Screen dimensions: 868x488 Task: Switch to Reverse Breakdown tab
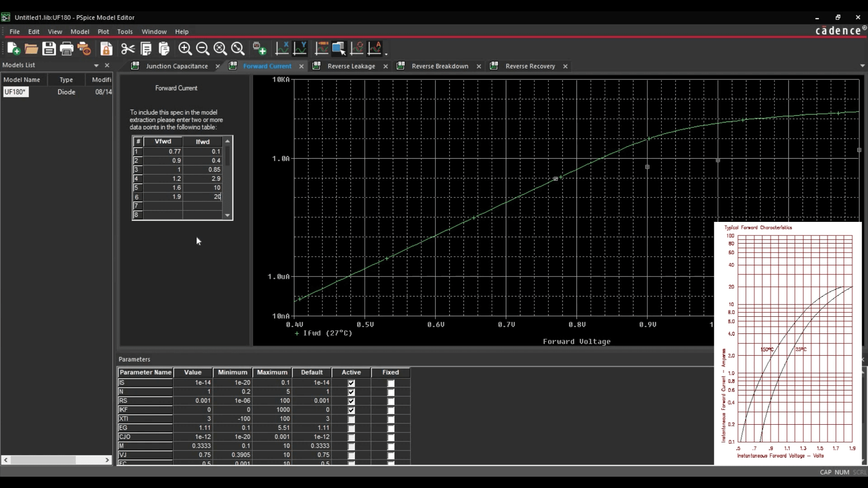coord(440,66)
